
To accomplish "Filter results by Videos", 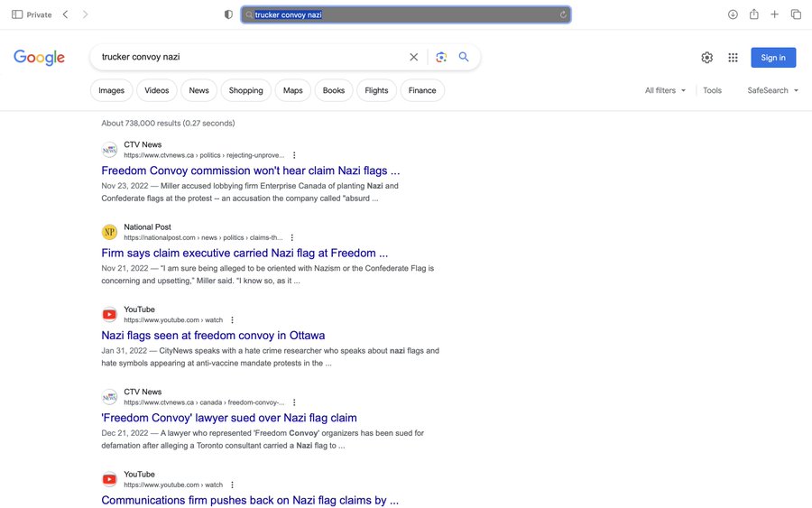I will point(156,90).
